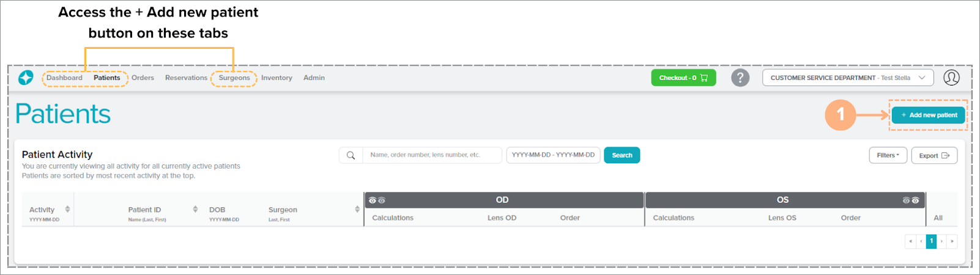Open the Customer Service Department account dropdown

[x=847, y=78]
